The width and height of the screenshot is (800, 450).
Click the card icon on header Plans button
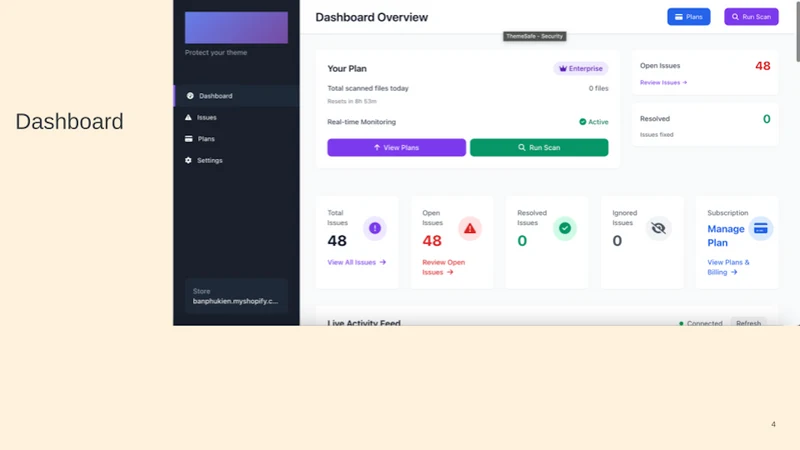coord(679,17)
